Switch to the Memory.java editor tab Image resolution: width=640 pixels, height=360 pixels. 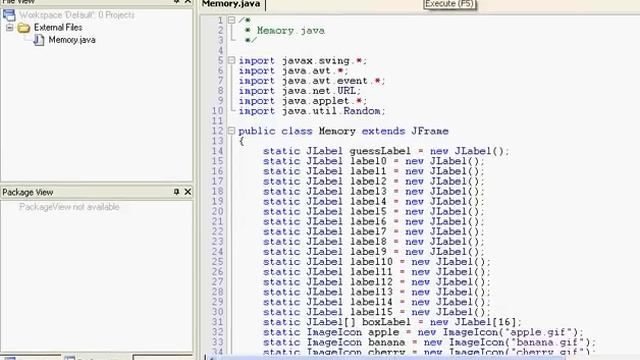[x=231, y=4]
